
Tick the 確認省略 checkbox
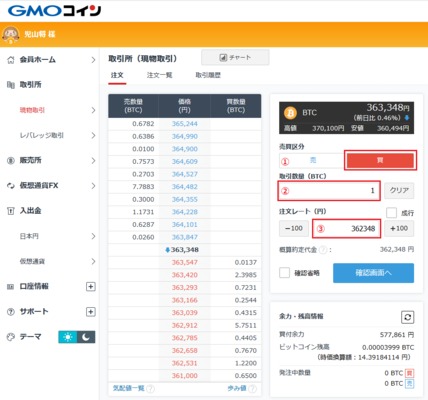click(x=284, y=273)
